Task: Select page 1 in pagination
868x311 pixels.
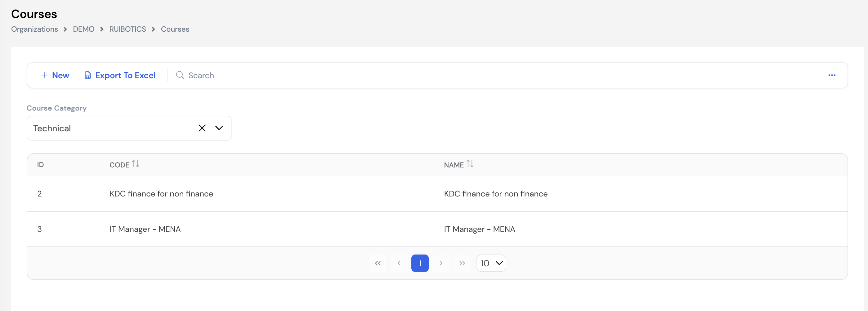Action: point(420,263)
